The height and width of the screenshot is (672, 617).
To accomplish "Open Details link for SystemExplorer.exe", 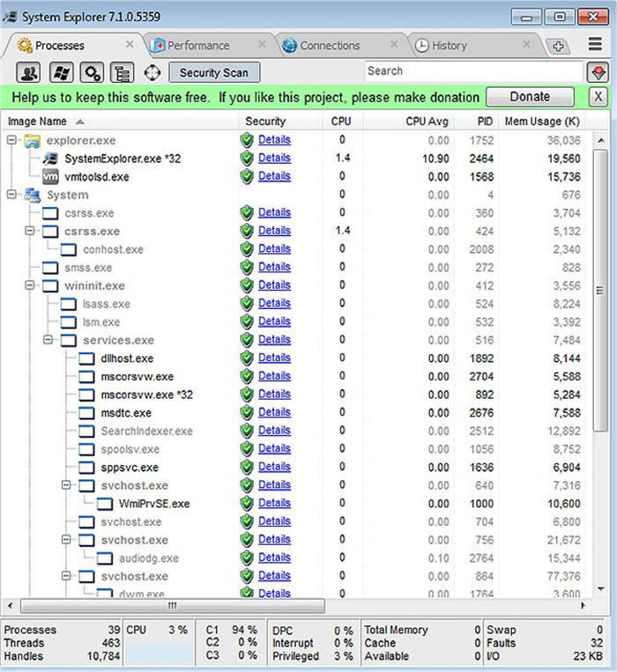I will pos(274,159).
